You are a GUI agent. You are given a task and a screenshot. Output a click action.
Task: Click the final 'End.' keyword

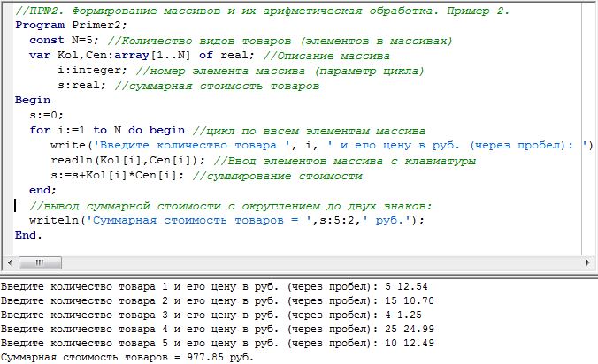click(28, 236)
